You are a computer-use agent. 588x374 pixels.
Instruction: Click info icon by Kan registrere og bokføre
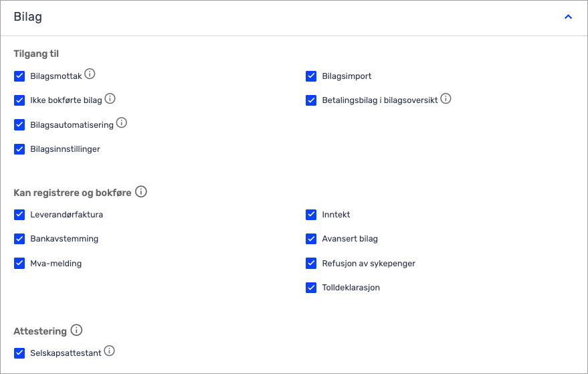click(141, 192)
